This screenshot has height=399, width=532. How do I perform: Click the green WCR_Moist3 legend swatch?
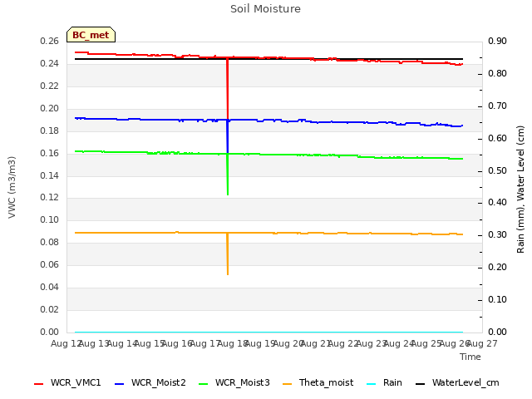click(203, 384)
